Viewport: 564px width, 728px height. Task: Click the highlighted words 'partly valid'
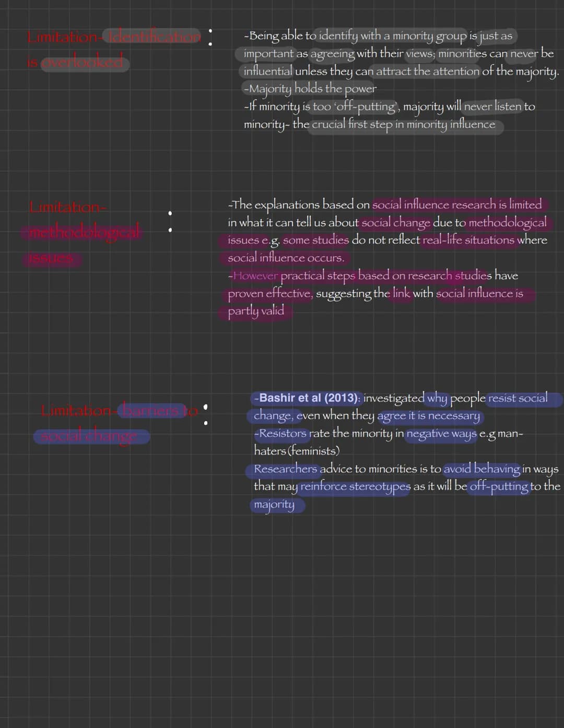tap(256, 311)
